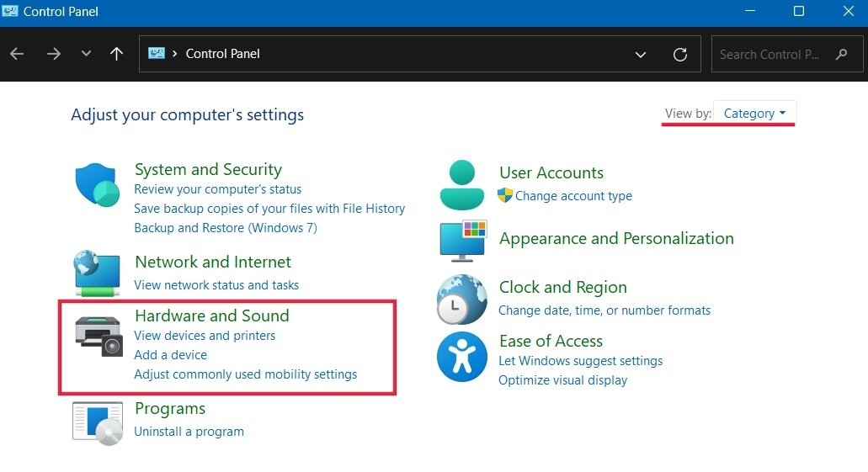The height and width of the screenshot is (472, 868).
Task: Select Optimize visual display link
Action: click(x=563, y=380)
